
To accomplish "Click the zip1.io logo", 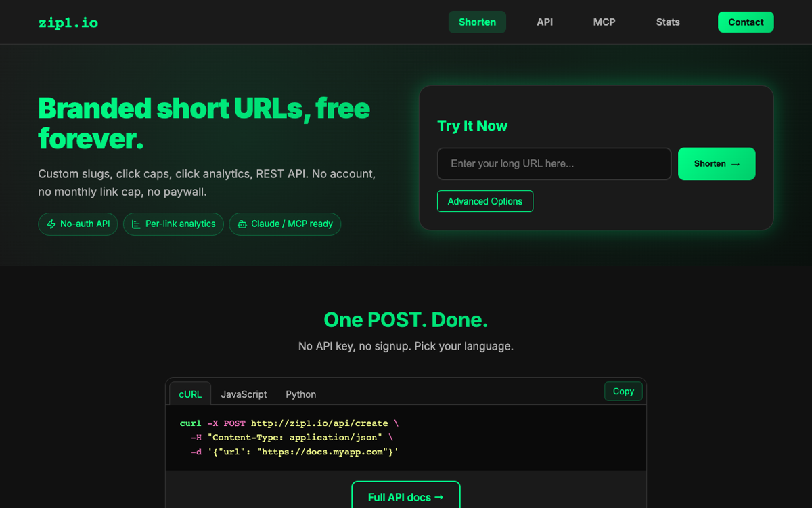I will coord(68,22).
